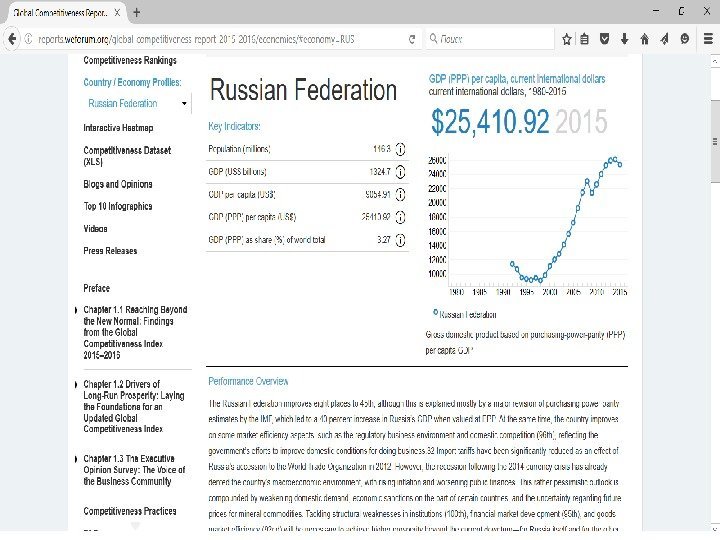Viewport: 720px width, 540px height.
Task: Go to Home via the house icon
Action: point(645,39)
